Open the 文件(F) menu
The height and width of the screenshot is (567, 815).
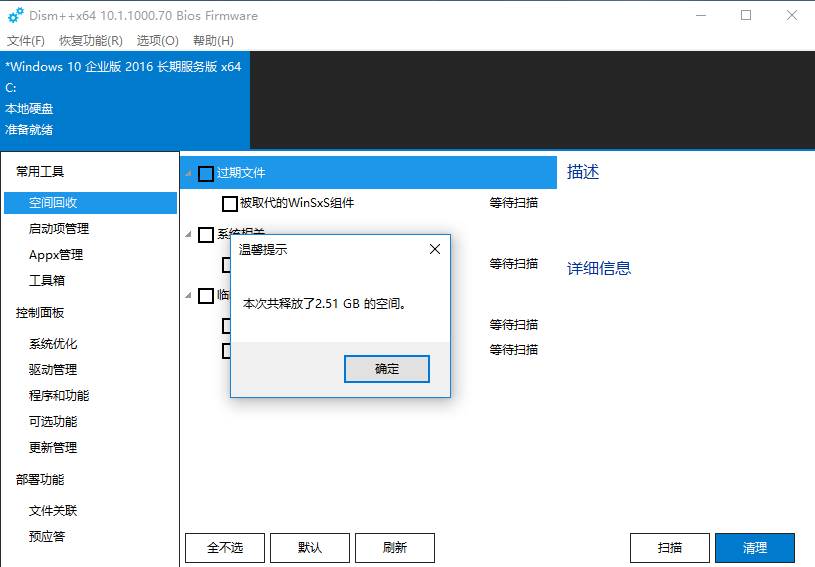tap(26, 41)
